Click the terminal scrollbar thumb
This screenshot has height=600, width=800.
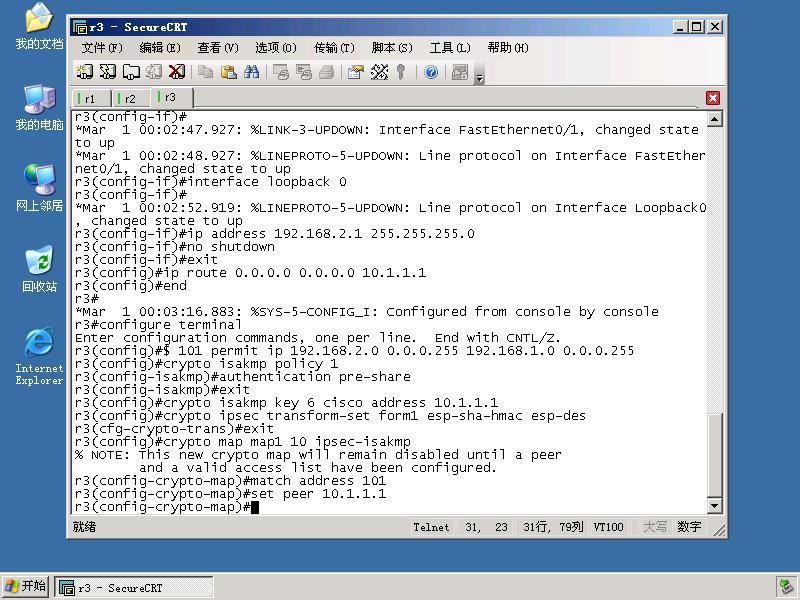[715, 455]
